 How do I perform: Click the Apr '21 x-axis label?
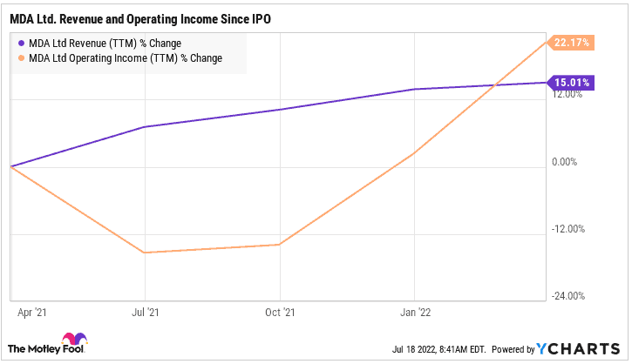24,311
